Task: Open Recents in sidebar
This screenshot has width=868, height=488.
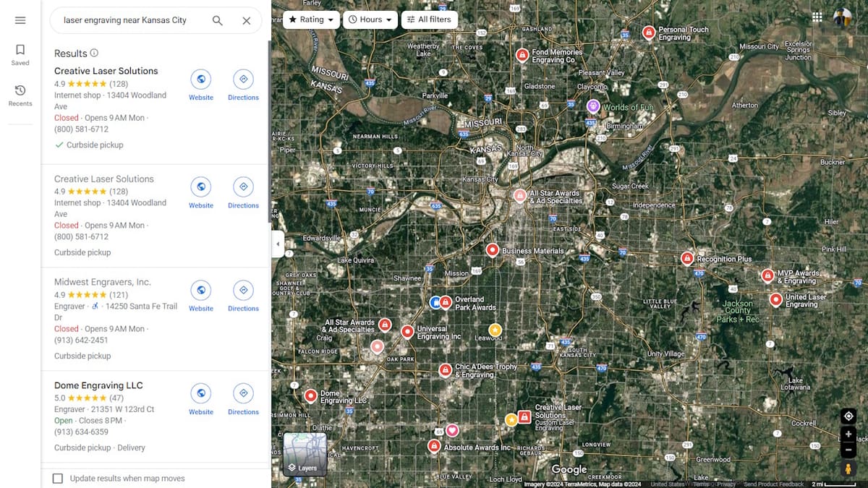Action: tap(20, 95)
